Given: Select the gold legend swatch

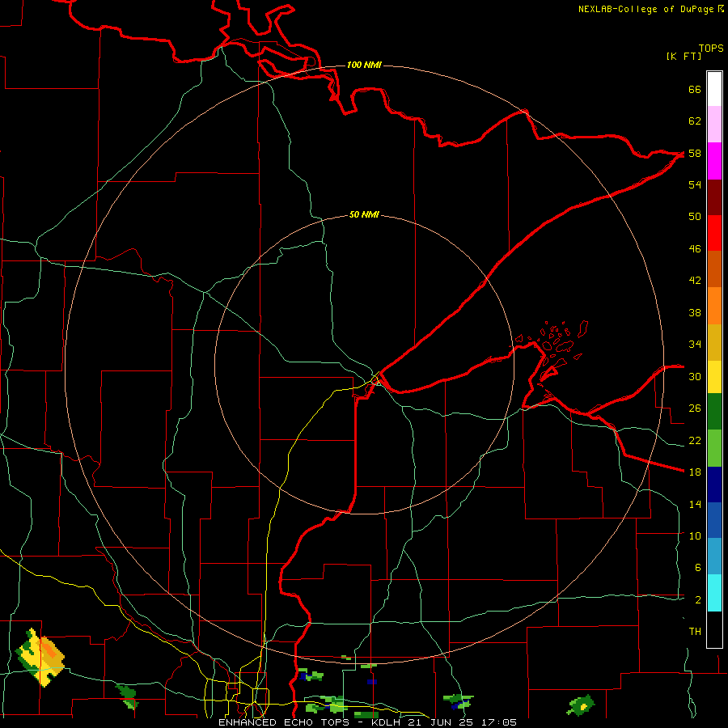Looking at the screenshot, I should pos(714,342).
